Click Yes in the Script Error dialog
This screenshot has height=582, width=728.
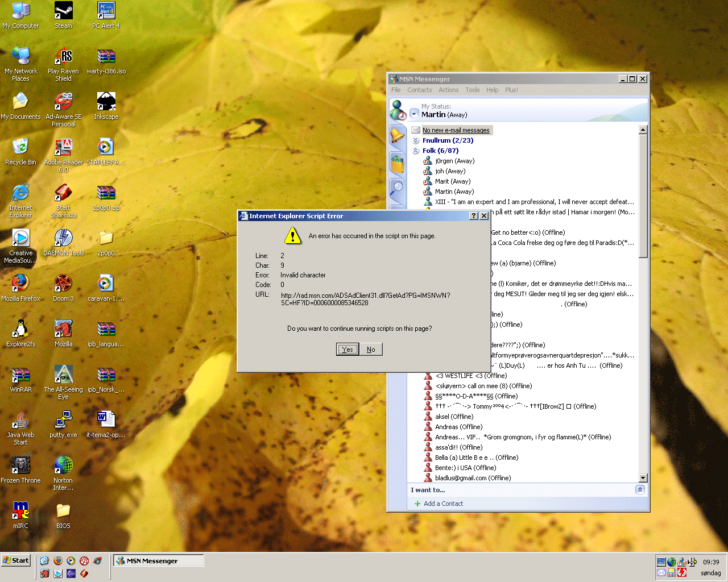pos(348,349)
